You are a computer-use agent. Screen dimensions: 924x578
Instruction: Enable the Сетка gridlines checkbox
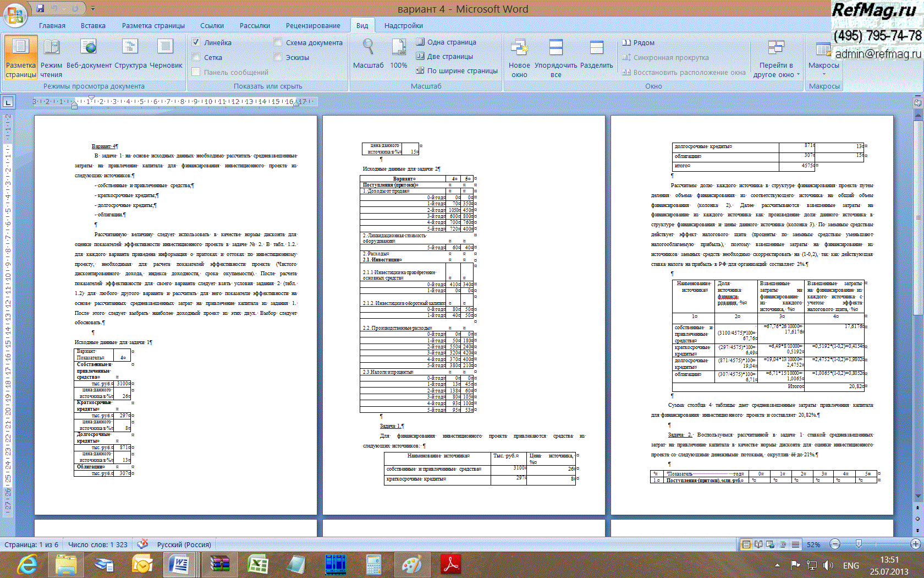click(196, 57)
